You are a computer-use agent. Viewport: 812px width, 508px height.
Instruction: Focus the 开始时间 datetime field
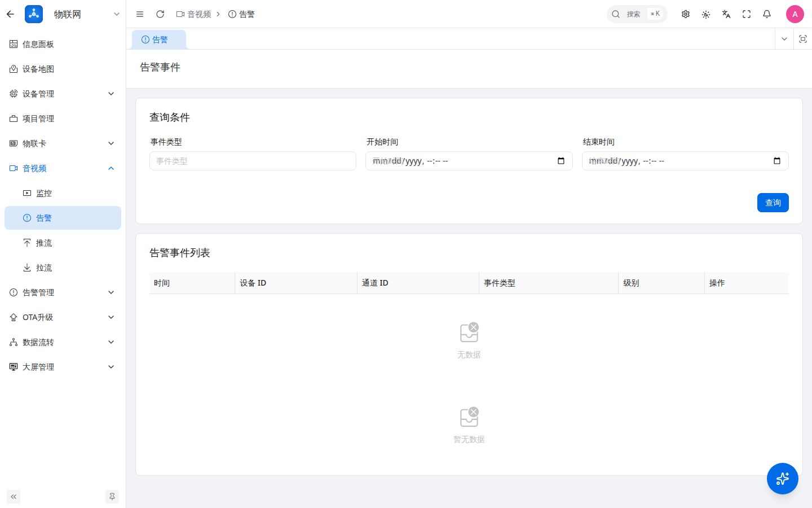point(469,161)
